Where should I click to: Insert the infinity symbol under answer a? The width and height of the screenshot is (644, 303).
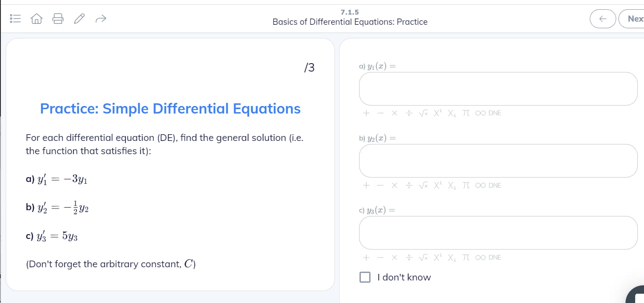pos(479,113)
